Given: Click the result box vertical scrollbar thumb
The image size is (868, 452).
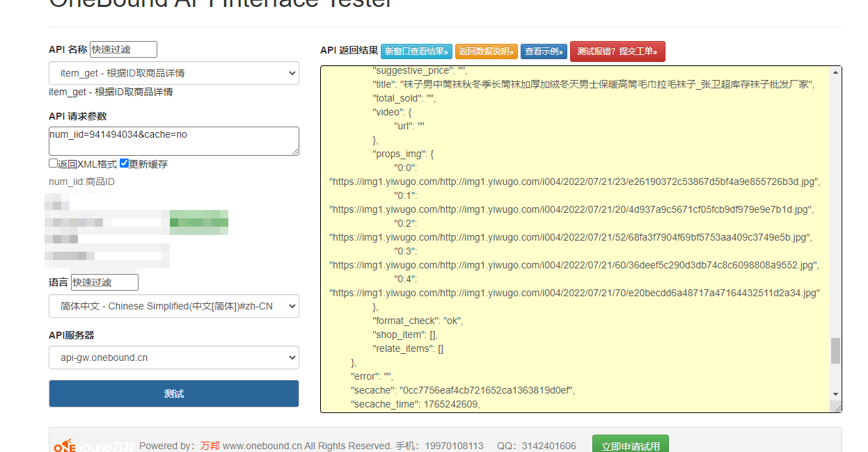Looking at the screenshot, I should 836,350.
